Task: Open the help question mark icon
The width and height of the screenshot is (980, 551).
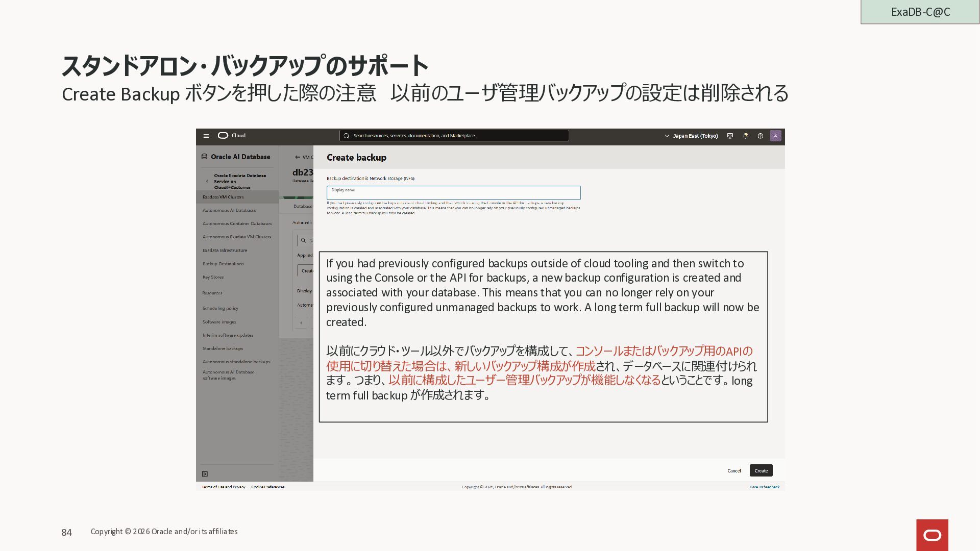Action: (x=760, y=136)
